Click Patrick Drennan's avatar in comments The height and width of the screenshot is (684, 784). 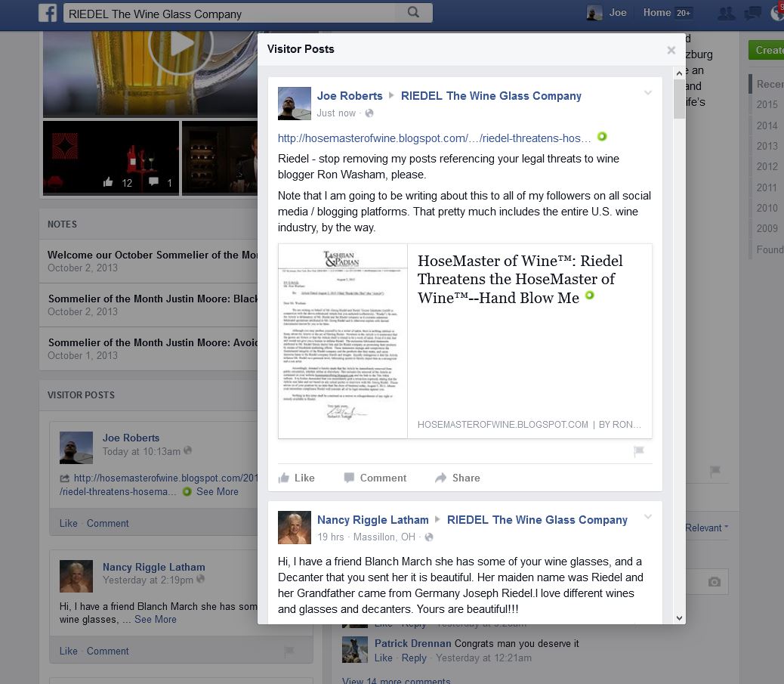click(355, 650)
